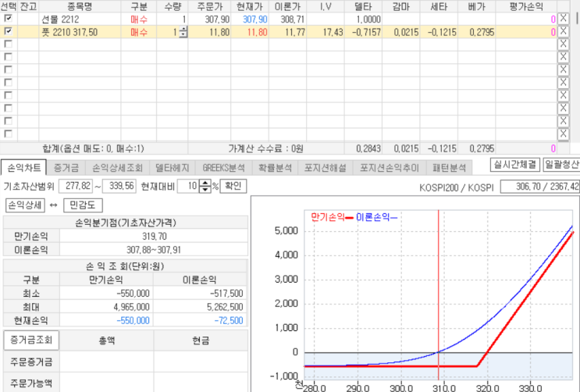This screenshot has width=580, height=392.
Task: Uncheck the 선물 2212 row checkbox
Action: coord(8,18)
